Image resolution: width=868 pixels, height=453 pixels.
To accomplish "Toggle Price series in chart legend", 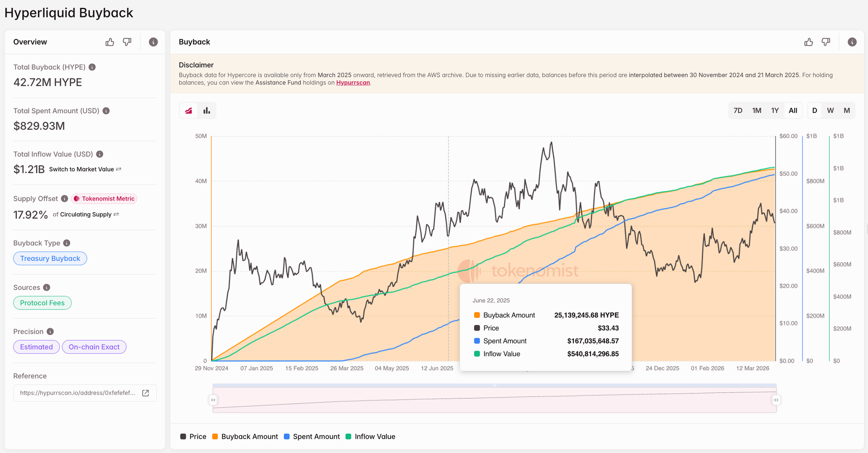I will [x=193, y=437].
